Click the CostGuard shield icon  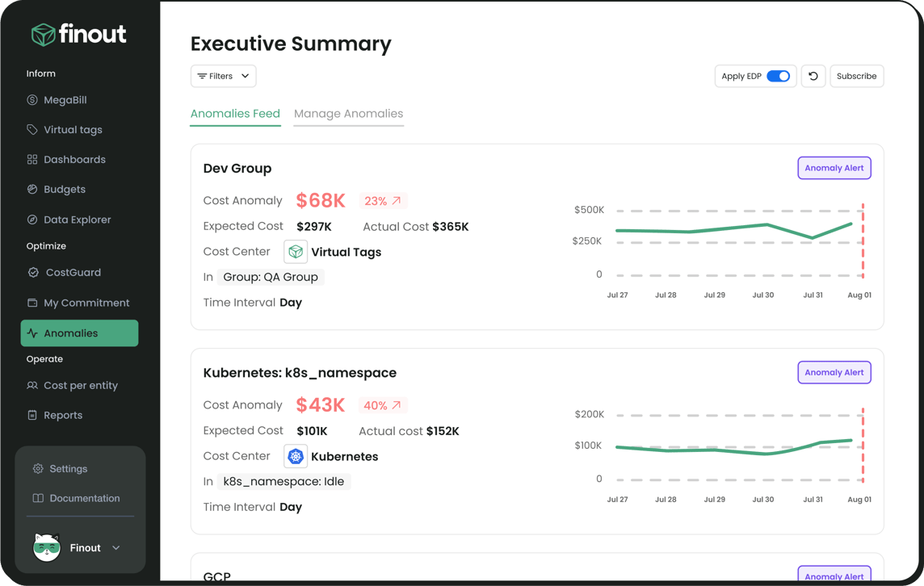[33, 273]
